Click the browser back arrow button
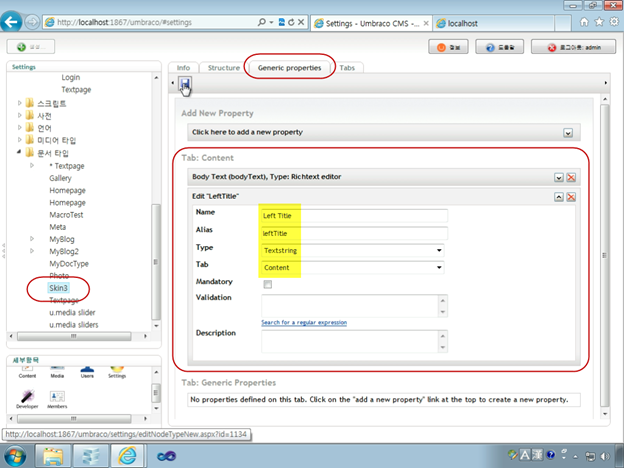This screenshot has height=468, width=624. click(11, 22)
